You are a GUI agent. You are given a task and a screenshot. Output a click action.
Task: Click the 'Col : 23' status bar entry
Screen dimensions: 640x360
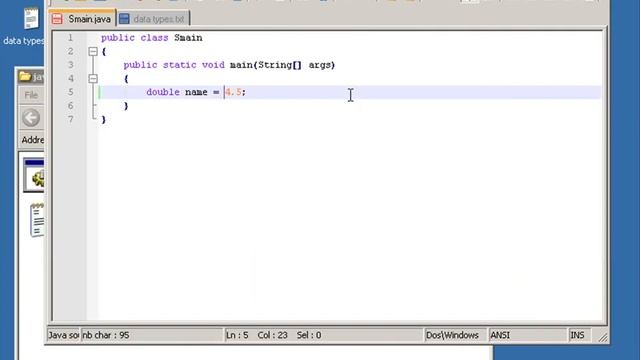point(272,335)
